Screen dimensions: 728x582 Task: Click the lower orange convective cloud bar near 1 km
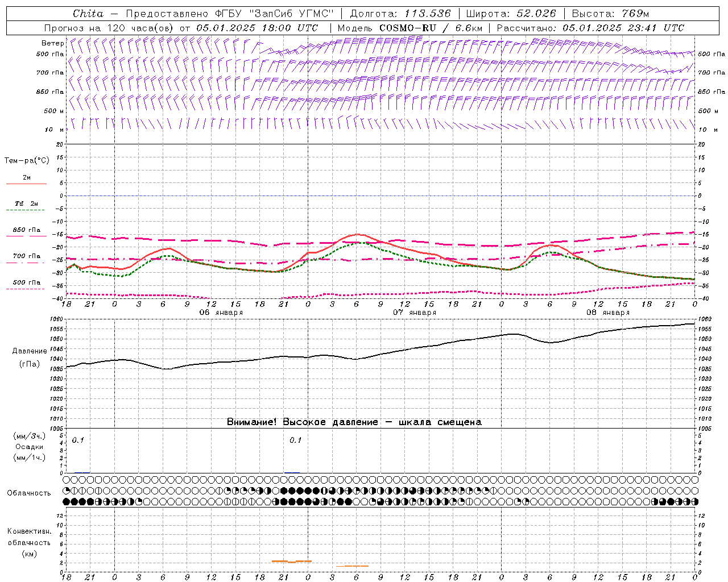pyautogui.click(x=352, y=566)
